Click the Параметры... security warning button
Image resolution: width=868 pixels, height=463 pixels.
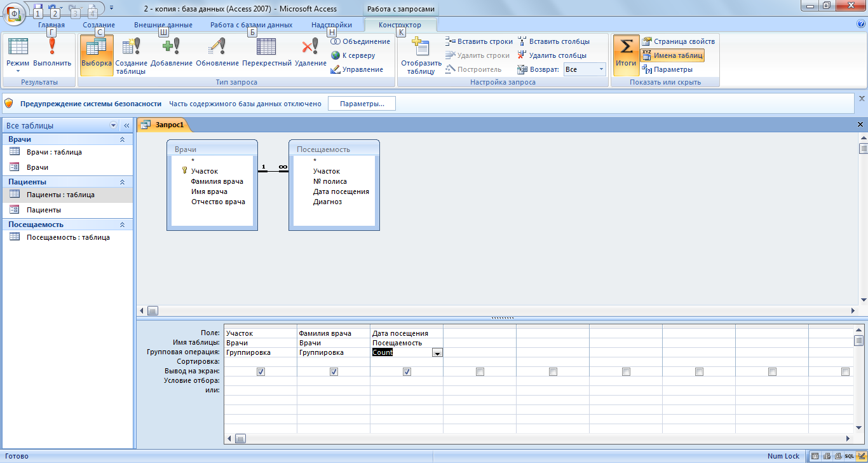tap(362, 104)
